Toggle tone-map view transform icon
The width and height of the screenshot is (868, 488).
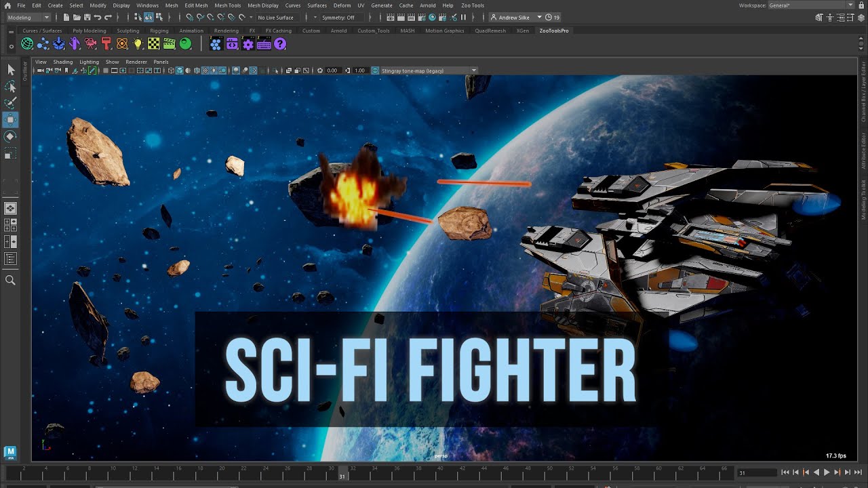[376, 70]
